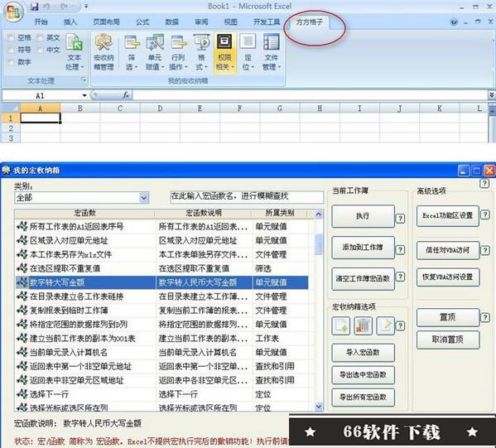
Task: Click the new macro icon button
Action: (340, 325)
